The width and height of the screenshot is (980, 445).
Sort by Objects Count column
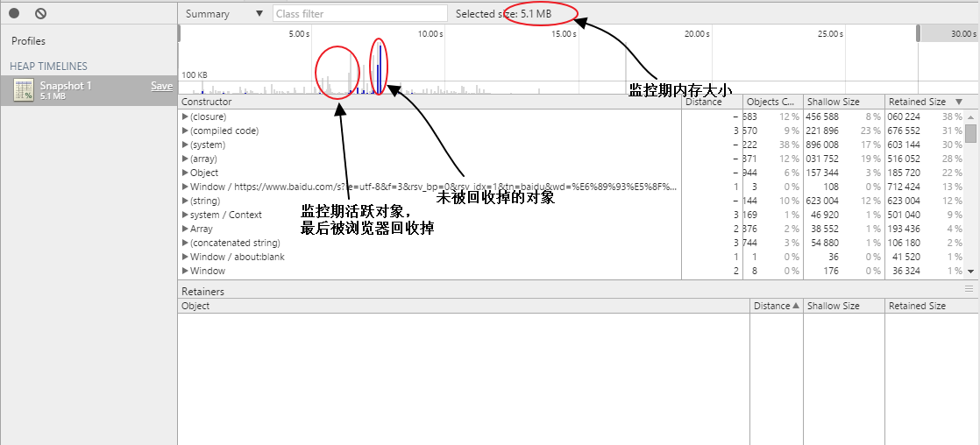(773, 102)
